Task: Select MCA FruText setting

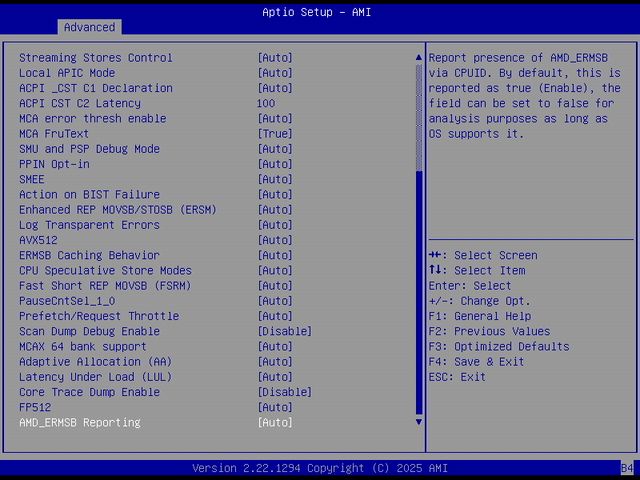Action: click(54, 133)
